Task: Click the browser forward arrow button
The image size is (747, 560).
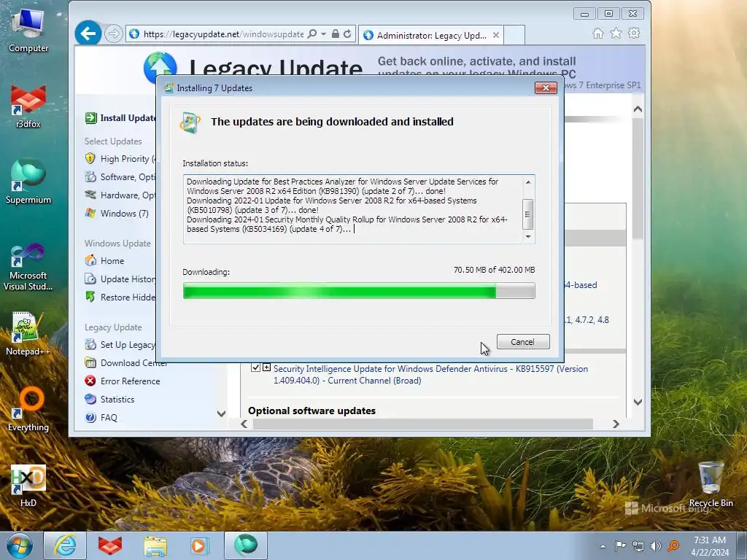Action: (x=113, y=34)
